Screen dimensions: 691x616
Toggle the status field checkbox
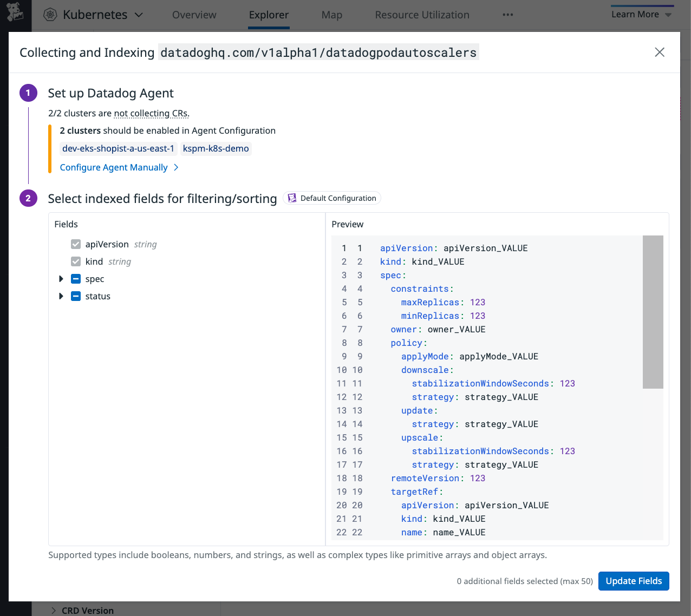point(76,296)
